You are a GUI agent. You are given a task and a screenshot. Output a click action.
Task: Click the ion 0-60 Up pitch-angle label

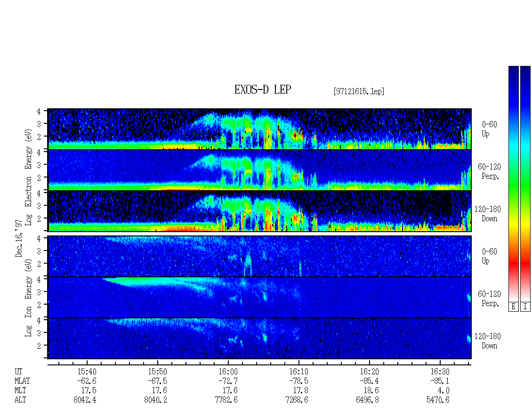tap(489, 256)
